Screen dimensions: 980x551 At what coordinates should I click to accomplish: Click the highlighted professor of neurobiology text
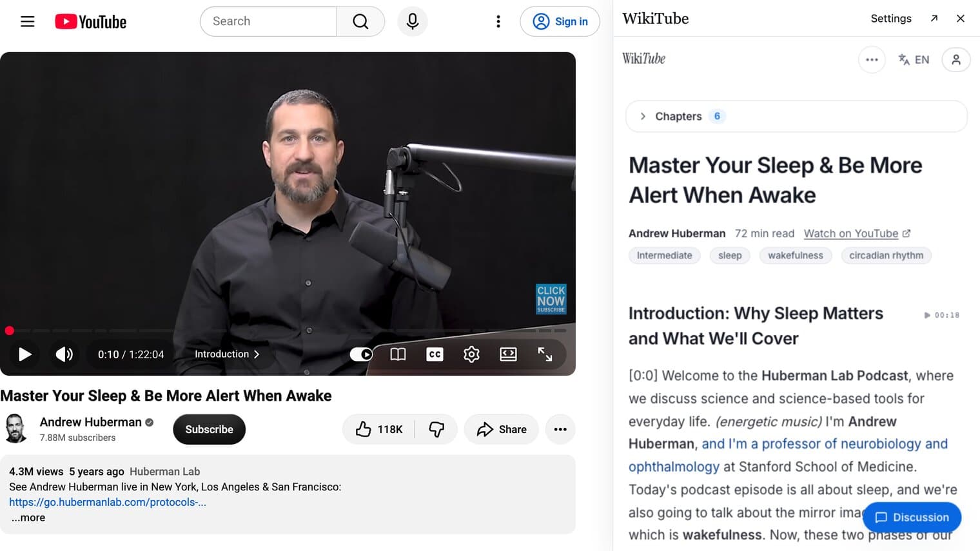point(789,455)
